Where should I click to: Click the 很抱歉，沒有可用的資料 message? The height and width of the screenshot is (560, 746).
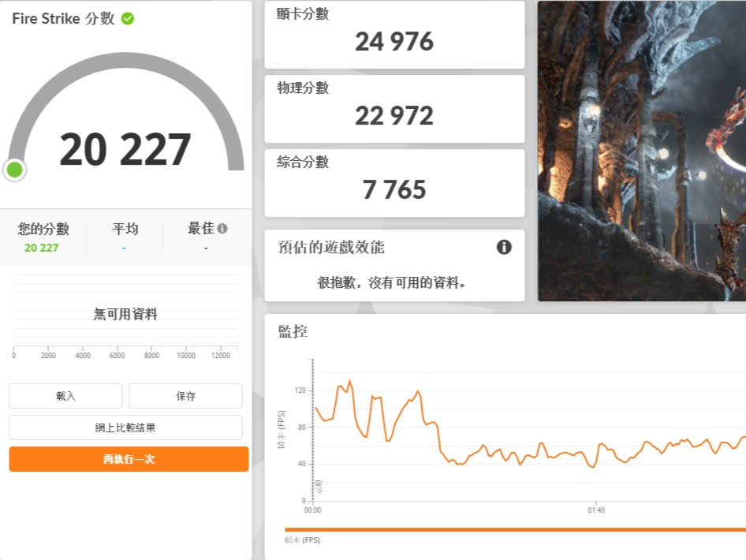391,282
